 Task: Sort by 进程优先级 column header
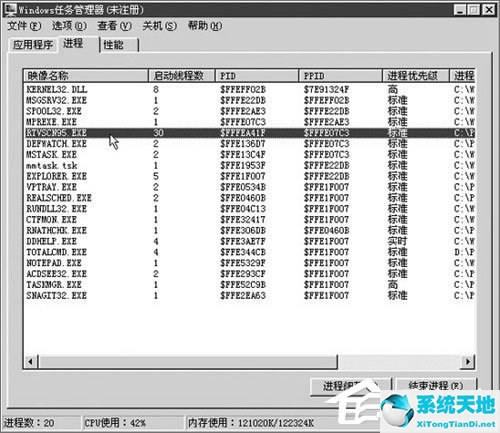pos(416,76)
